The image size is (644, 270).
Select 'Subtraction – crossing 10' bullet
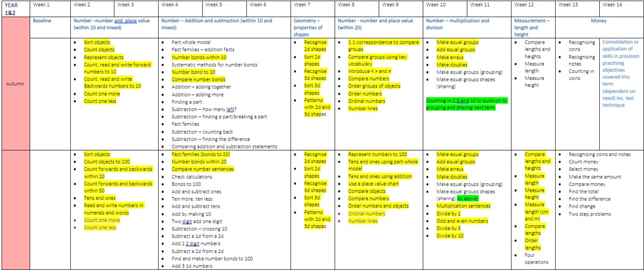(x=202, y=229)
